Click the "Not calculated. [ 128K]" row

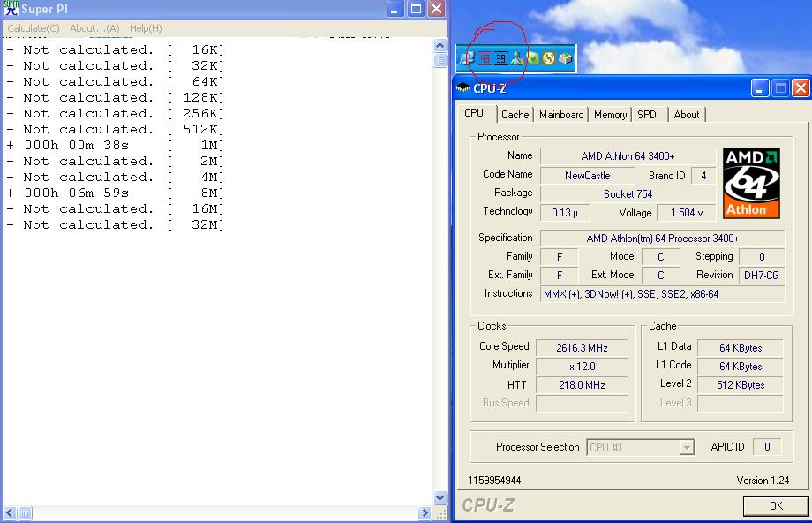coord(116,97)
